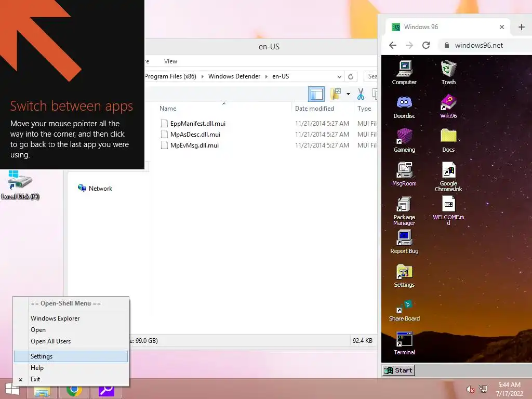Image resolution: width=532 pixels, height=399 pixels.
Task: Toggle the Explorer preview pane icon
Action: tap(316, 94)
